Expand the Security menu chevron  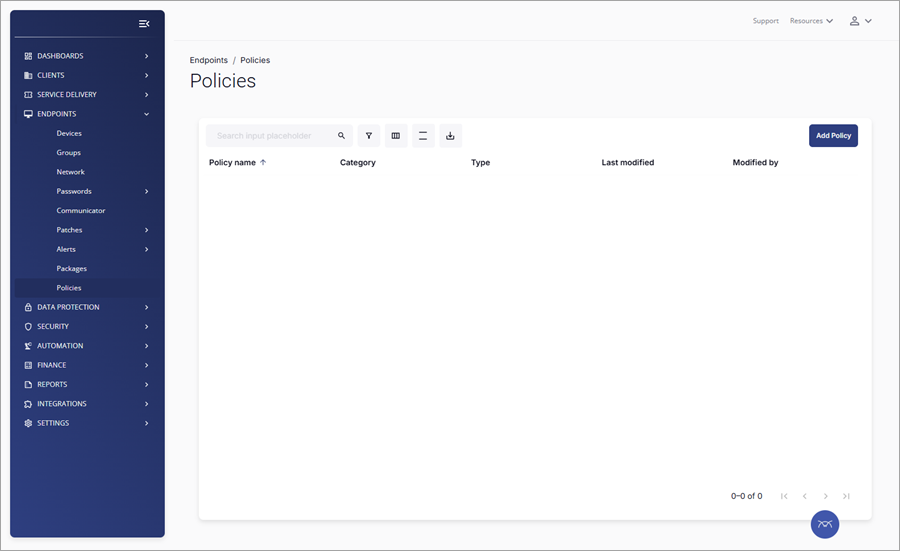point(146,327)
